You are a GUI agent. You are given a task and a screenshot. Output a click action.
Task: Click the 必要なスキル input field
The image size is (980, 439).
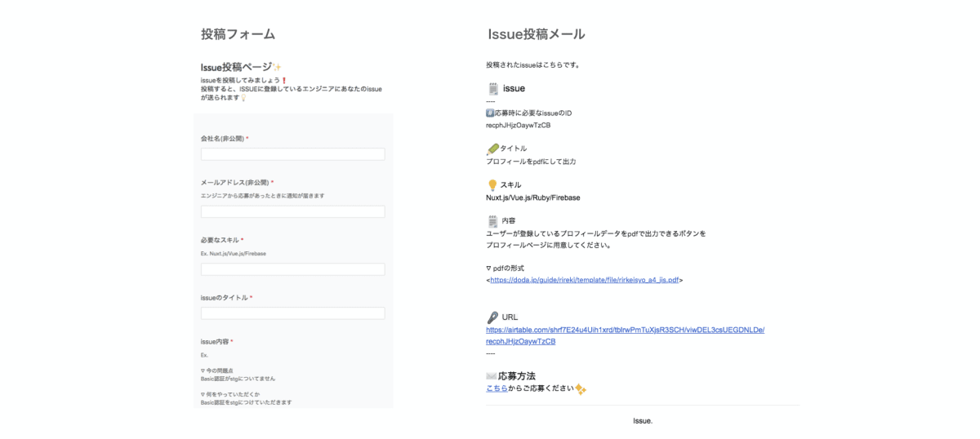pos(292,269)
